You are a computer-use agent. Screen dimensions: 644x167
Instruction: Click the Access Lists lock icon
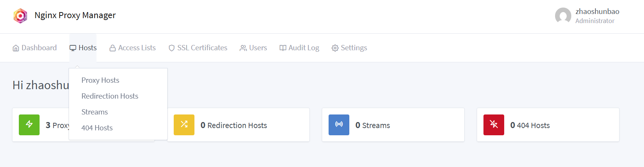click(112, 48)
